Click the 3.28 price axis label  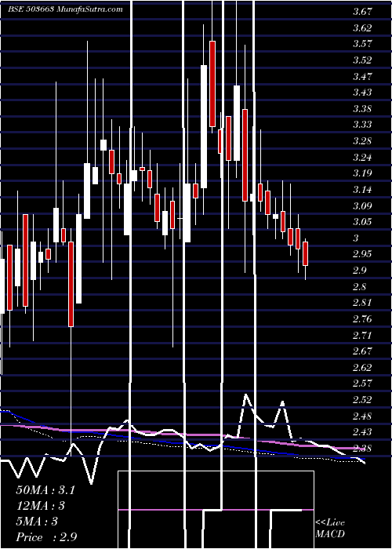(x=362, y=140)
